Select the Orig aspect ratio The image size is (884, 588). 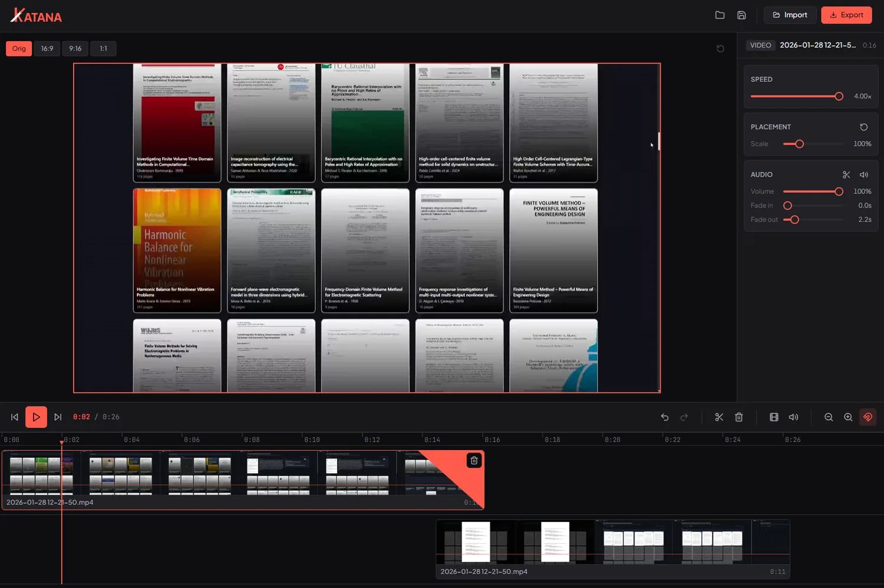click(19, 48)
